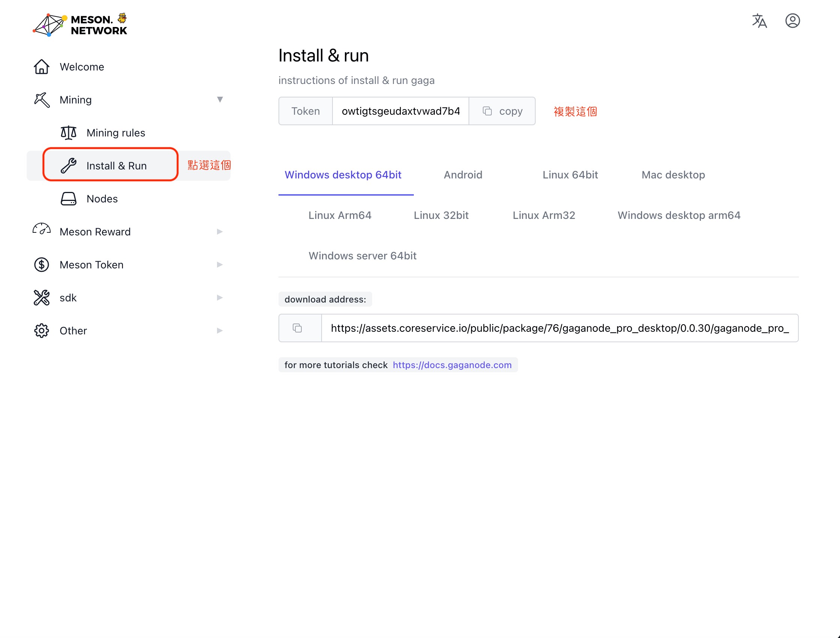
Task: Click the Welcome home icon
Action: [x=41, y=67]
